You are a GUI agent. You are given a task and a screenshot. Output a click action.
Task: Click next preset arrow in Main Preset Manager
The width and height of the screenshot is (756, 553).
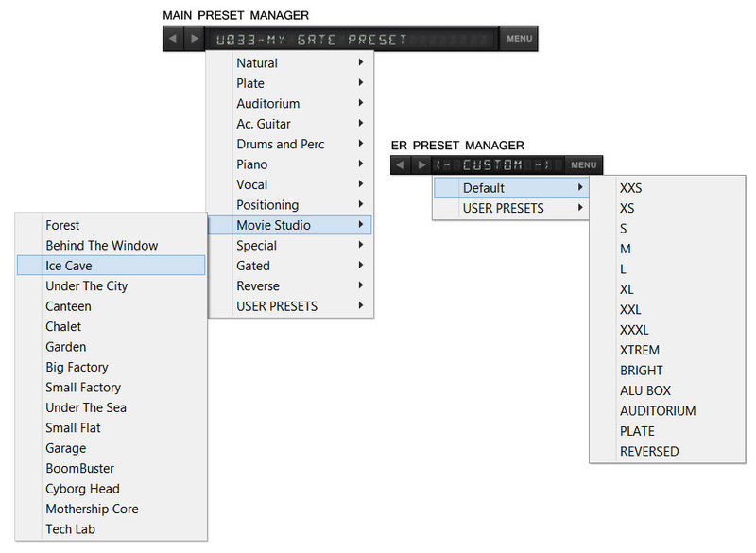(194, 39)
